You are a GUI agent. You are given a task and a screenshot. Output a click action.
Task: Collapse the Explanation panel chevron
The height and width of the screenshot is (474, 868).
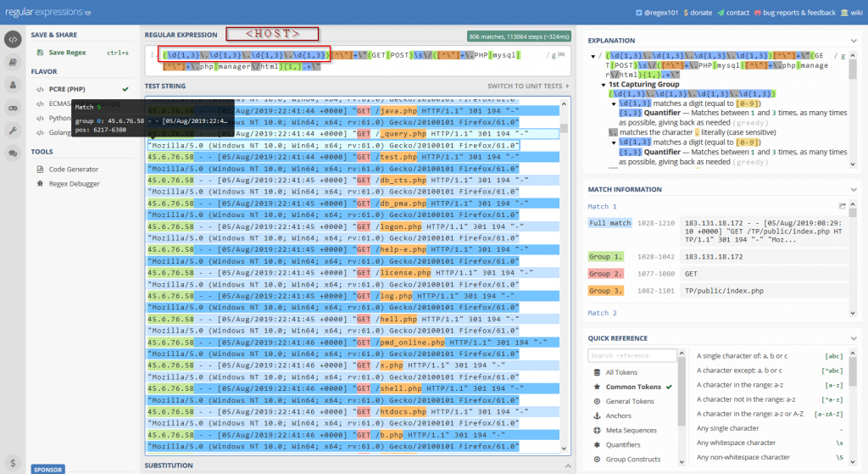click(853, 41)
